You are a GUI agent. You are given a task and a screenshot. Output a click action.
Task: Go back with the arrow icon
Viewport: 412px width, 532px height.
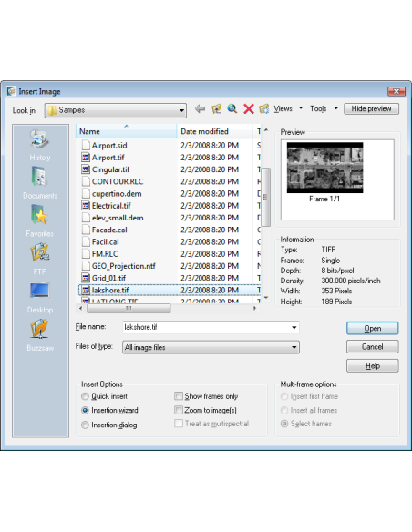coord(201,109)
